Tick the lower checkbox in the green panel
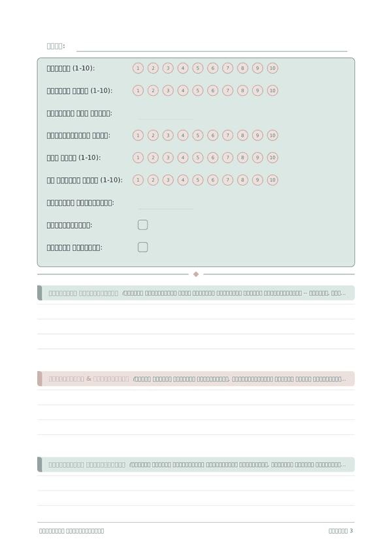This screenshot has width=392, height=554. [x=143, y=248]
